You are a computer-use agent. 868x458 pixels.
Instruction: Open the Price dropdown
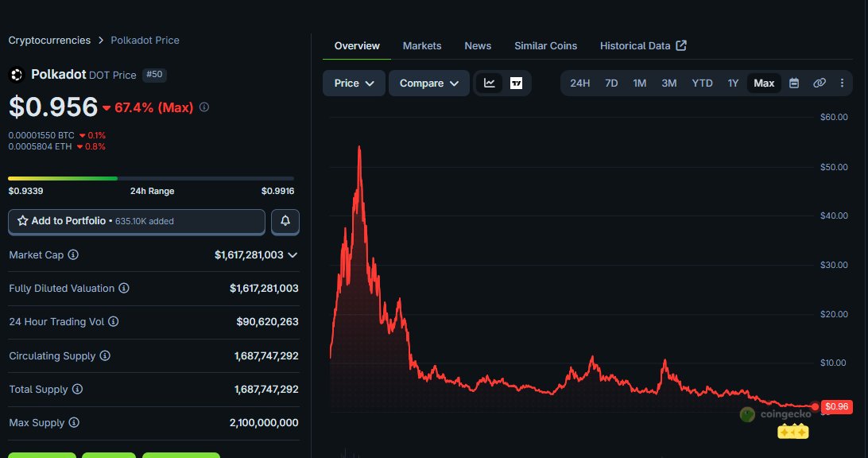click(x=354, y=83)
